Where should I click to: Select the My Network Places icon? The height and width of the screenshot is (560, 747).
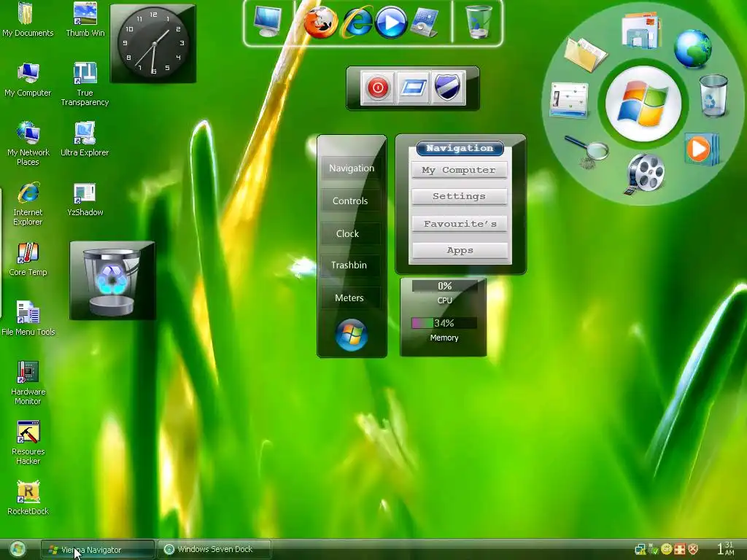pos(28,144)
